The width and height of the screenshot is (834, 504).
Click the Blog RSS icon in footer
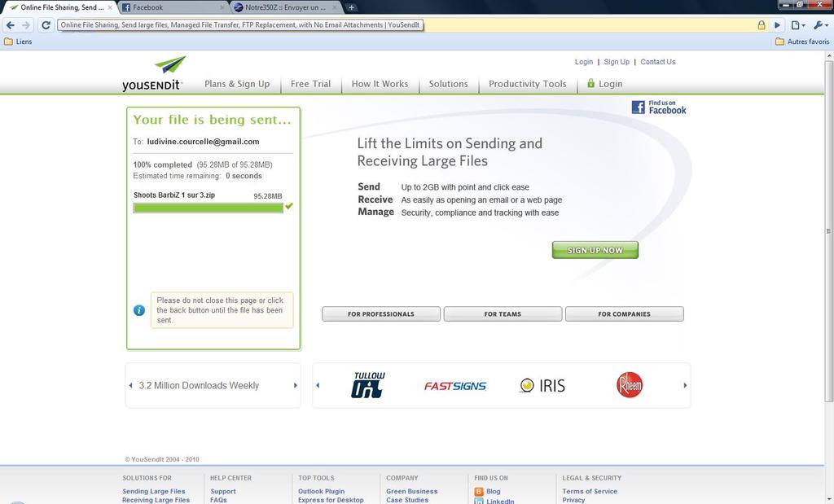pyautogui.click(x=479, y=492)
